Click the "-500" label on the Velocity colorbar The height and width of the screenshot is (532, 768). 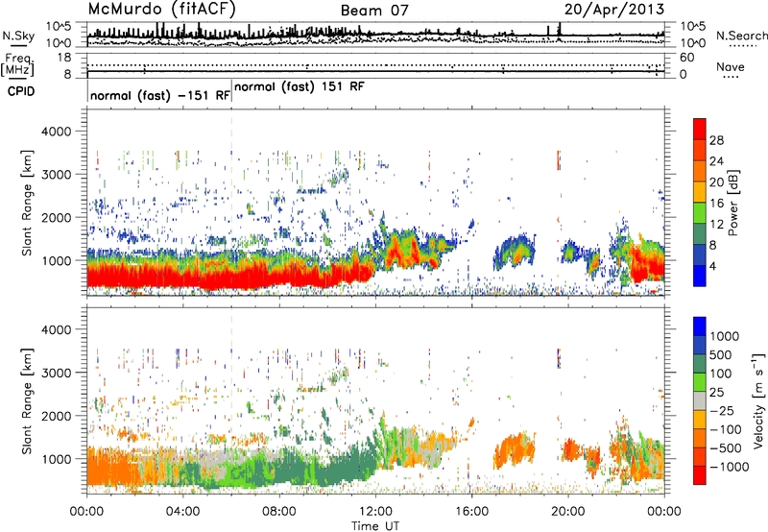[726, 448]
